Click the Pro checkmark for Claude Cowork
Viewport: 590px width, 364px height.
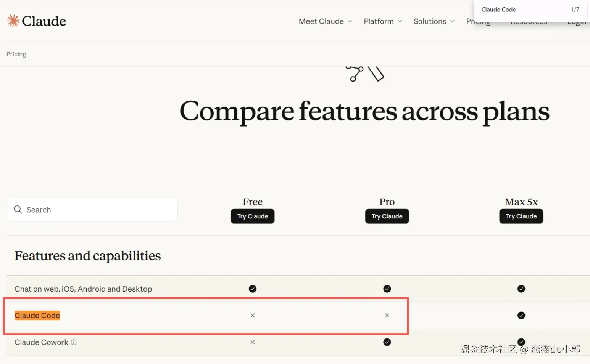pyautogui.click(x=387, y=342)
